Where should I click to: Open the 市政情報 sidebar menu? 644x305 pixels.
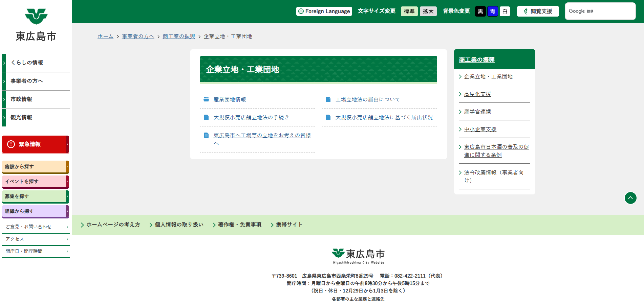click(x=36, y=99)
